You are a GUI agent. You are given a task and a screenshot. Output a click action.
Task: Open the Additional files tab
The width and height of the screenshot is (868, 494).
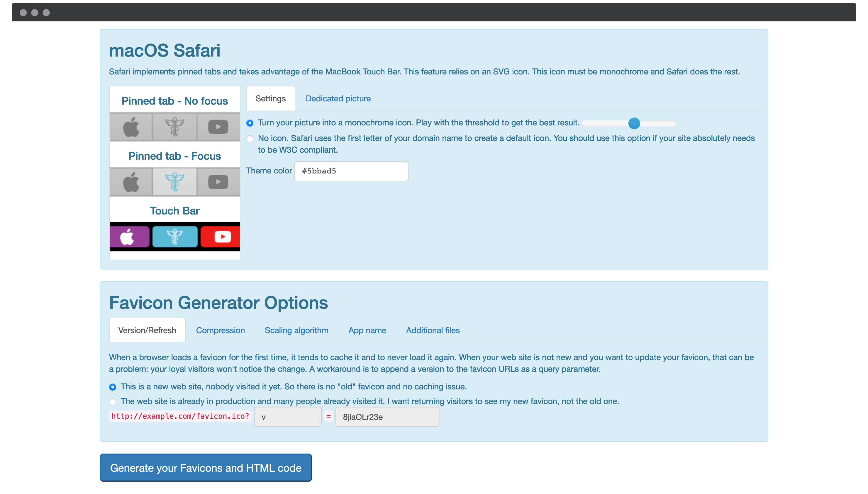pos(432,330)
